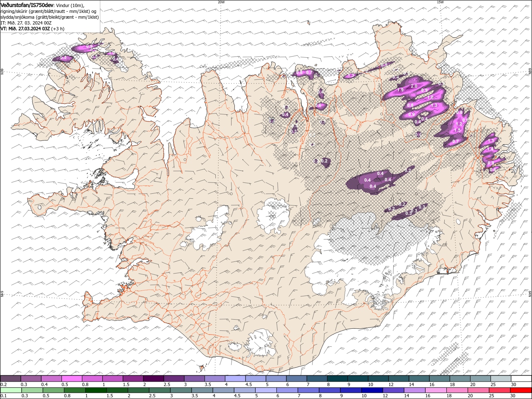Click the 64N latitude label on the right edge

tap(530, 293)
